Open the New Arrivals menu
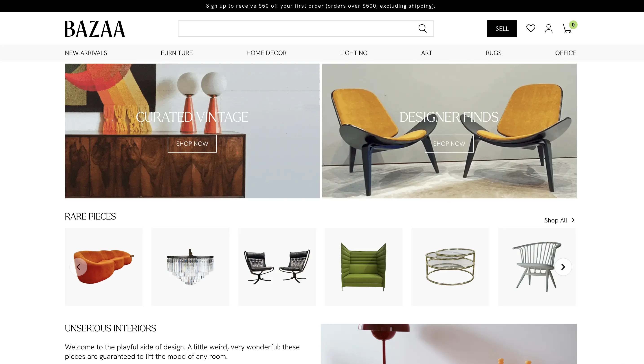This screenshot has width=644, height=364. pos(86,53)
